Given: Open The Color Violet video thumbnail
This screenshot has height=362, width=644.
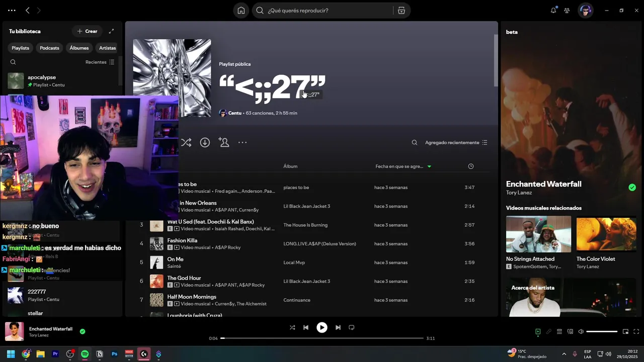Looking at the screenshot, I should [606, 234].
